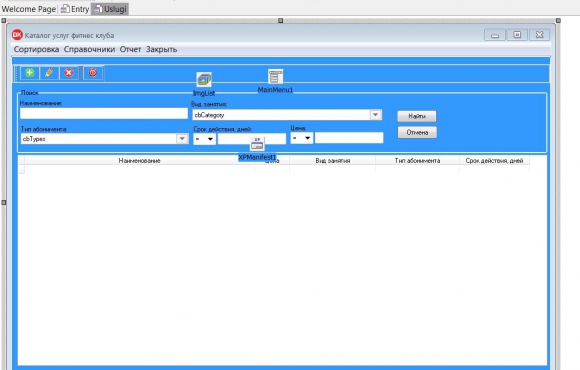
Task: Open the Отчет menu
Action: coord(130,49)
